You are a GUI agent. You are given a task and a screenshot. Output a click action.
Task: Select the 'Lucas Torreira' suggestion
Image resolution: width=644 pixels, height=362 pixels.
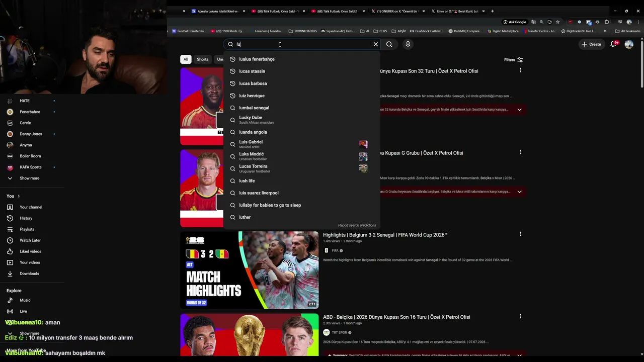coord(302,168)
